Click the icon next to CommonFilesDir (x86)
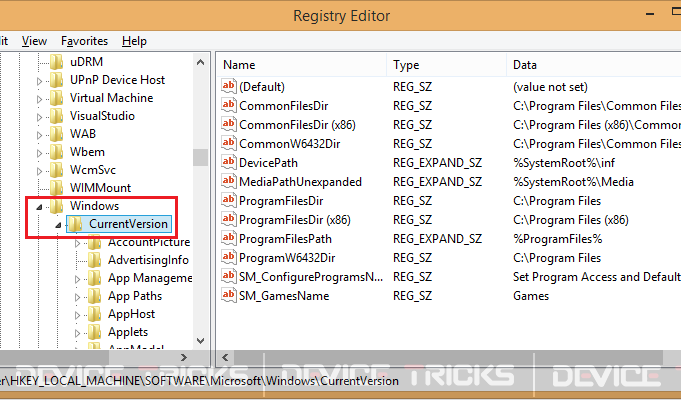The width and height of the screenshot is (681, 400). coord(229,125)
